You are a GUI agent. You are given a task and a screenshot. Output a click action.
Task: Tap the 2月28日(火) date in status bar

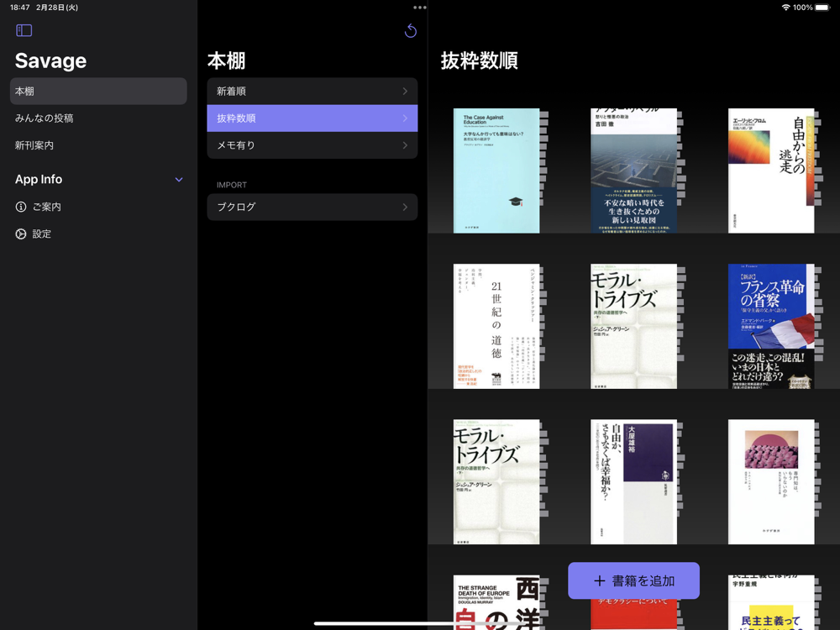click(57, 8)
